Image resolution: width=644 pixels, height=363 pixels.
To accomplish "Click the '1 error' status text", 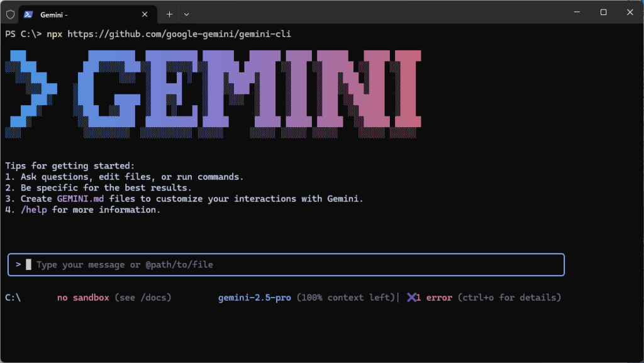I will [434, 298].
